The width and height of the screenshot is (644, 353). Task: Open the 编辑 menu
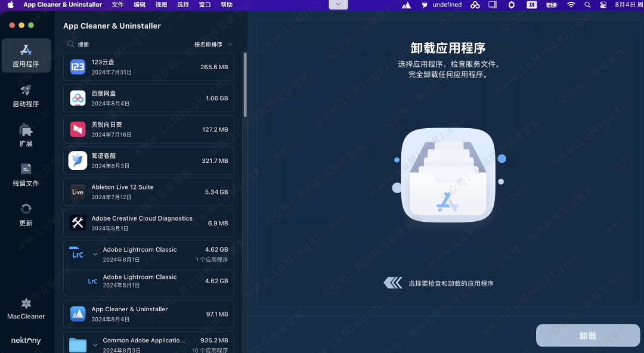pos(140,5)
